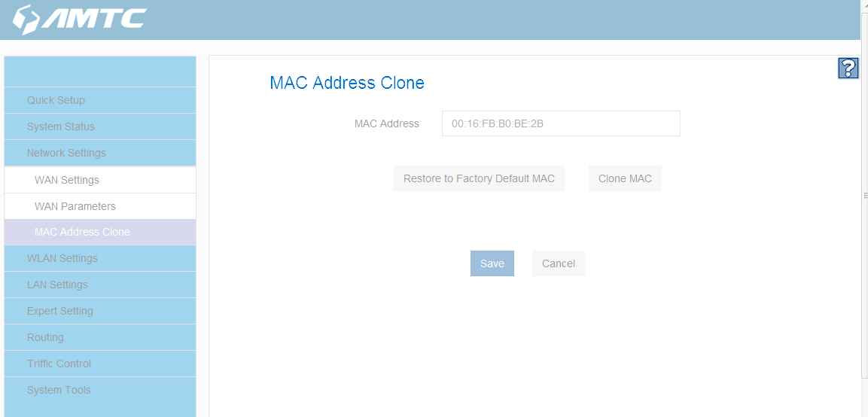The width and height of the screenshot is (868, 417).
Task: Save the MAC address settings
Action: (x=492, y=263)
